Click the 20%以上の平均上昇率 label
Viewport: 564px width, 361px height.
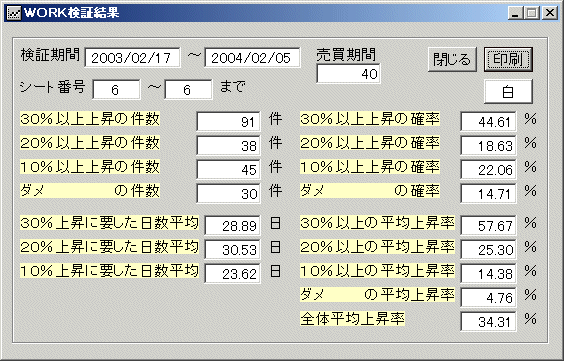pyautogui.click(x=378, y=247)
